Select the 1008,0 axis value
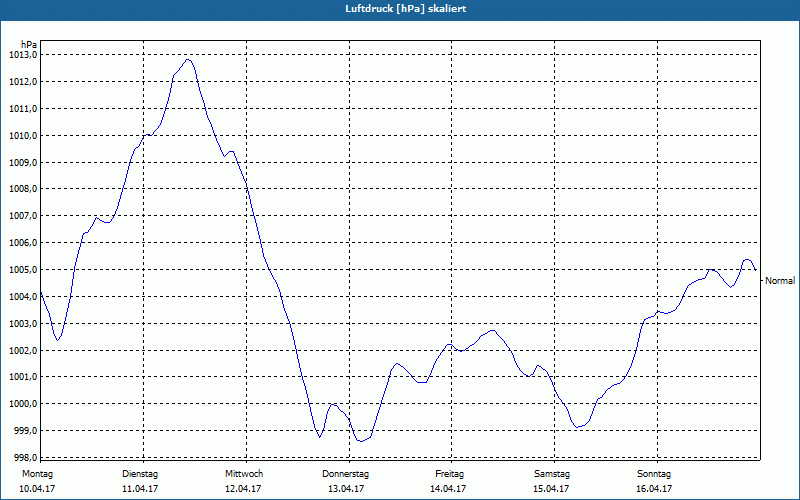800x500 pixels. 23,189
